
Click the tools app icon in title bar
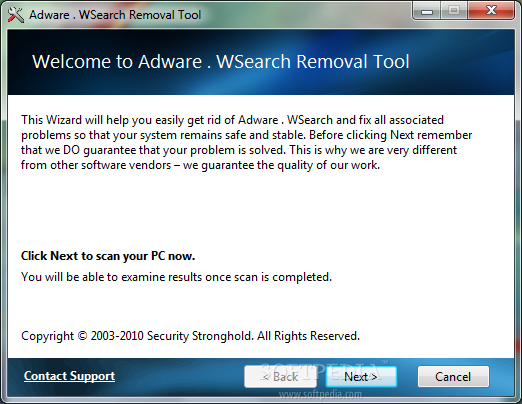pos(15,15)
